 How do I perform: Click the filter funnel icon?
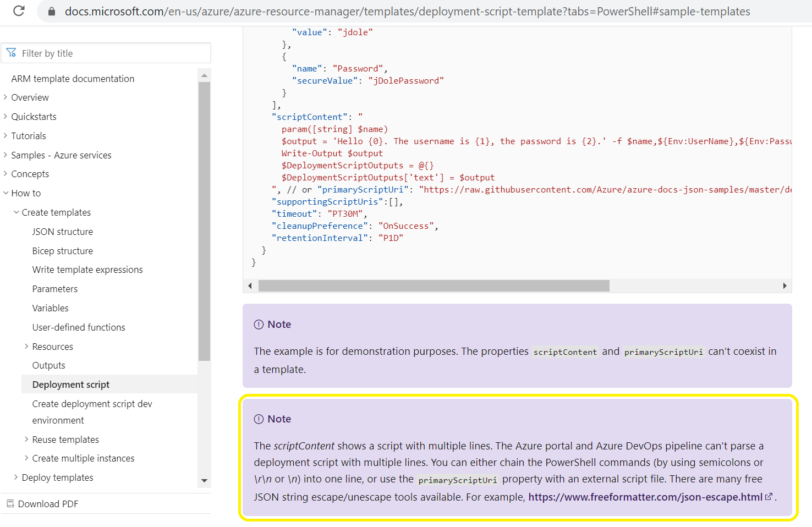click(11, 53)
